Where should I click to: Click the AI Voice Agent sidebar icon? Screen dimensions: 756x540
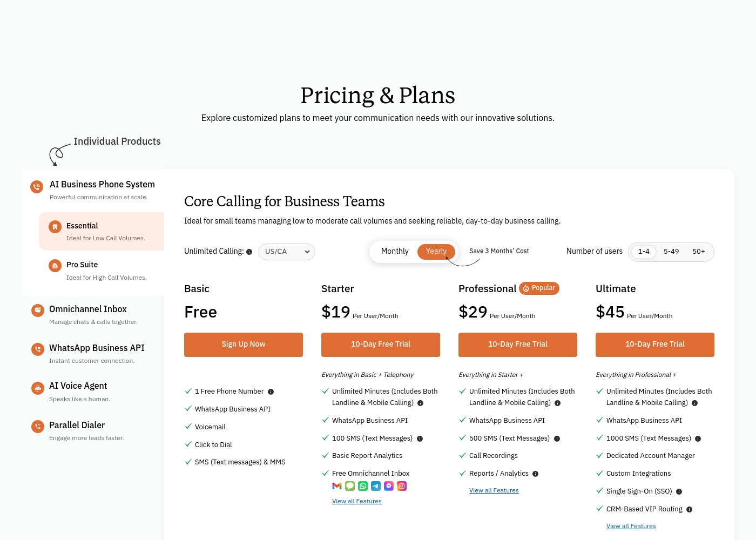pyautogui.click(x=38, y=388)
